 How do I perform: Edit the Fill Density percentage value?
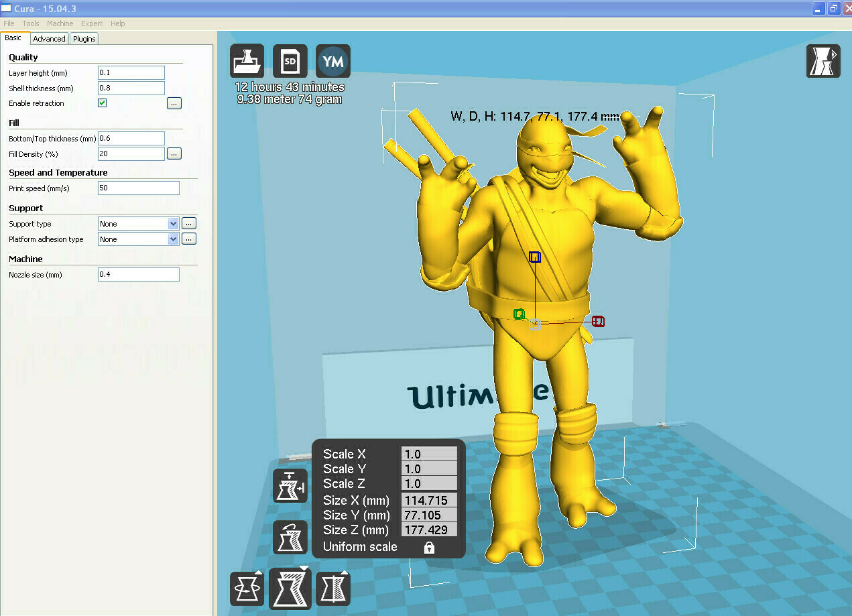point(131,153)
